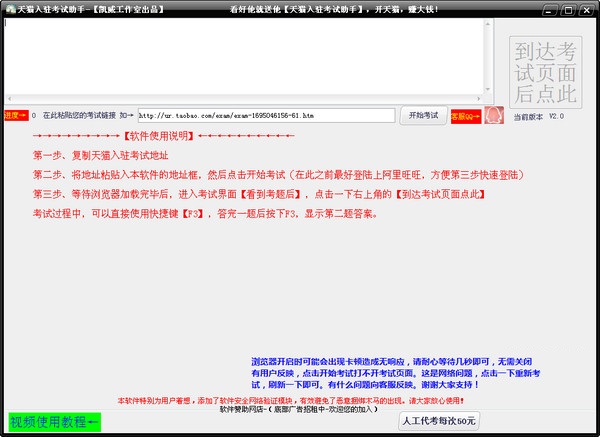Click the red 客服QQ label
This screenshot has height=437, width=600.
tap(466, 116)
